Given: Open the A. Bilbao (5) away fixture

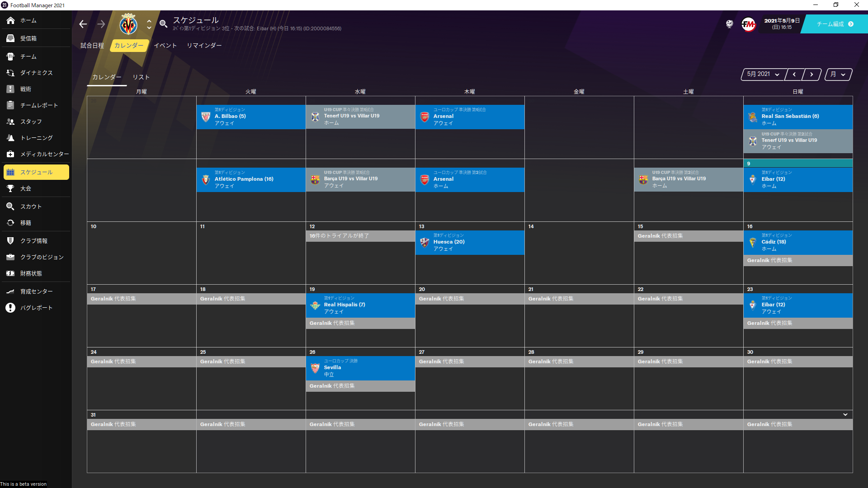Looking at the screenshot, I should pos(251,117).
